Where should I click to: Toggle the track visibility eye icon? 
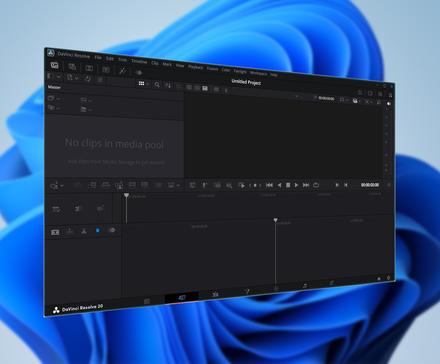pos(112,230)
